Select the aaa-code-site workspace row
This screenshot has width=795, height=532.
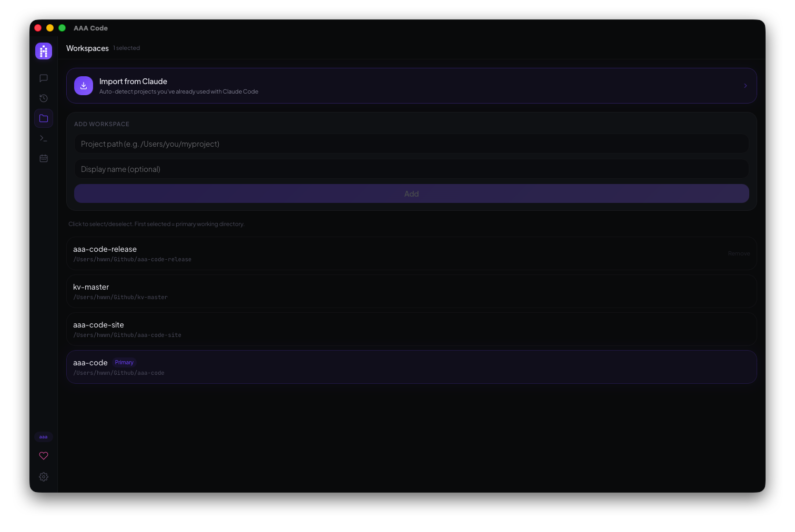coord(411,329)
